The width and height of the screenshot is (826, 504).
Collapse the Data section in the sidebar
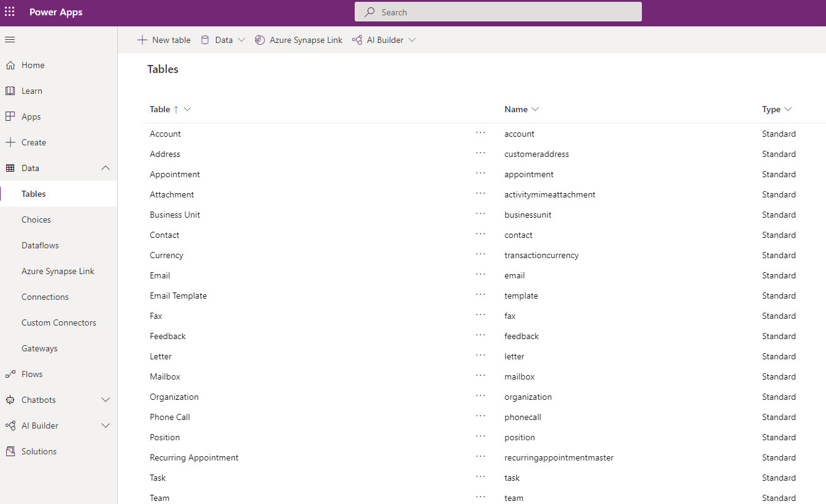tap(105, 167)
